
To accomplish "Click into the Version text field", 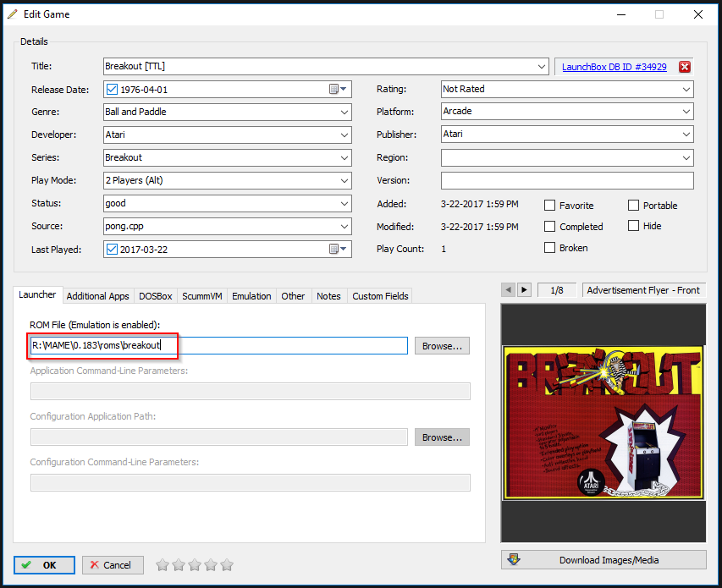I will point(567,180).
